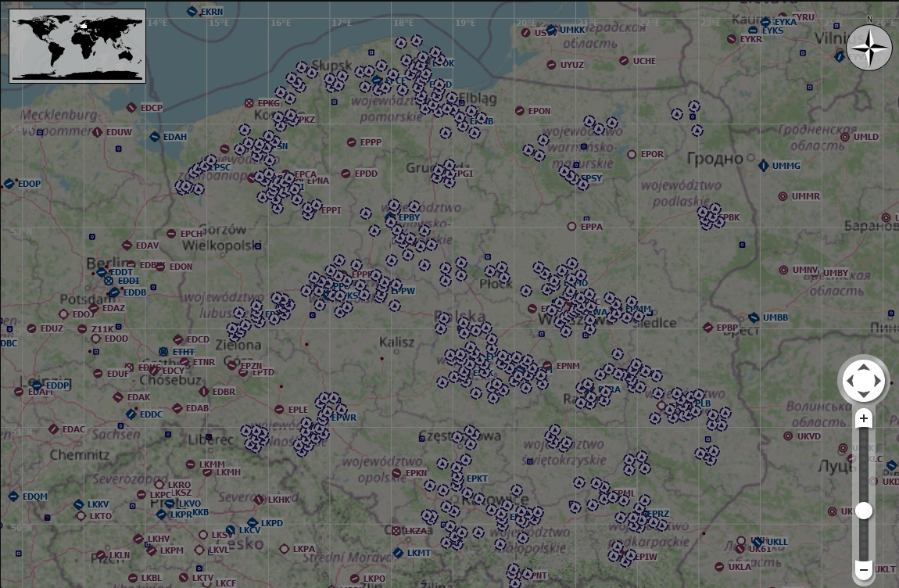
Task: Select the UMBB airport marker
Action: pos(754,317)
